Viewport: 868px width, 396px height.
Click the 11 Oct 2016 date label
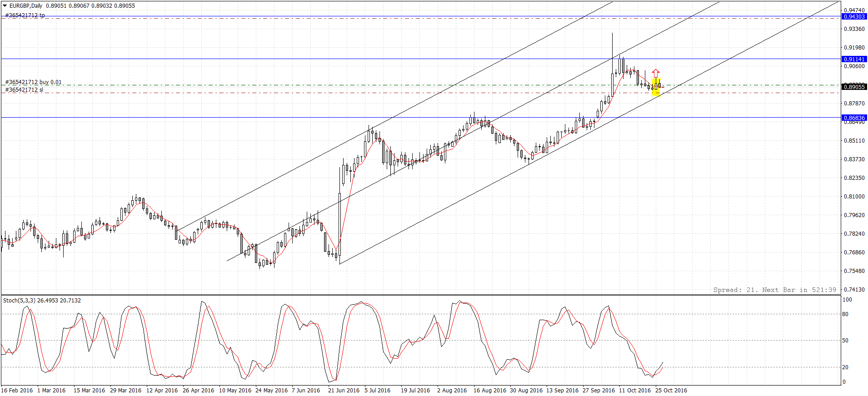pos(634,391)
